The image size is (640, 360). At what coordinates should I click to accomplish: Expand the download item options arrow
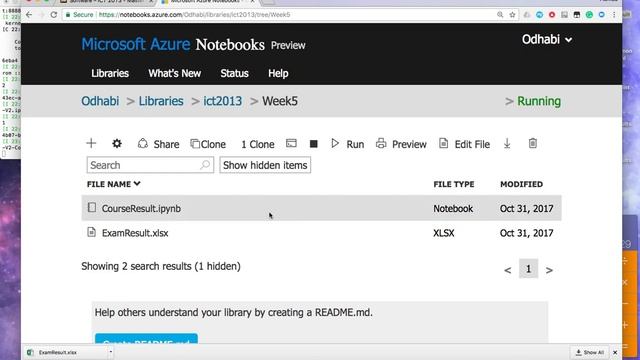[111, 352]
